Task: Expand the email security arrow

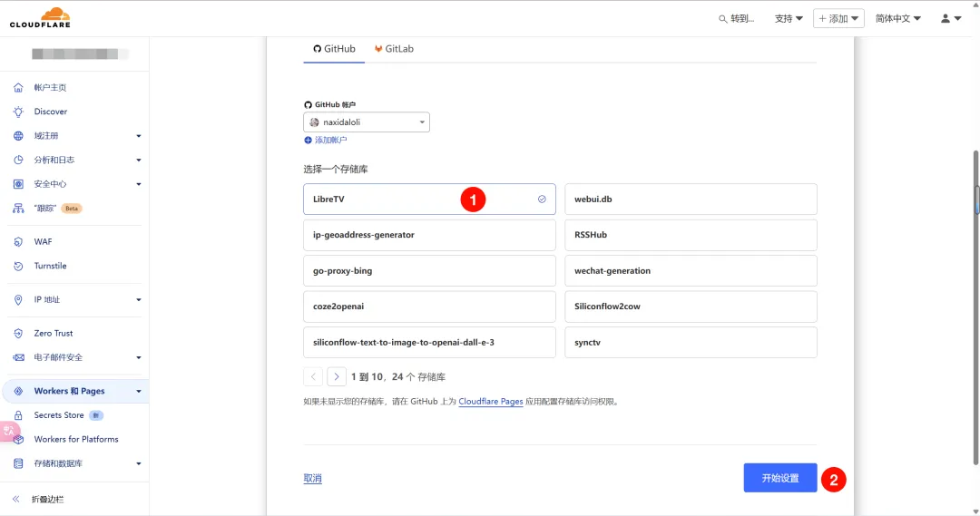Action: 139,358
